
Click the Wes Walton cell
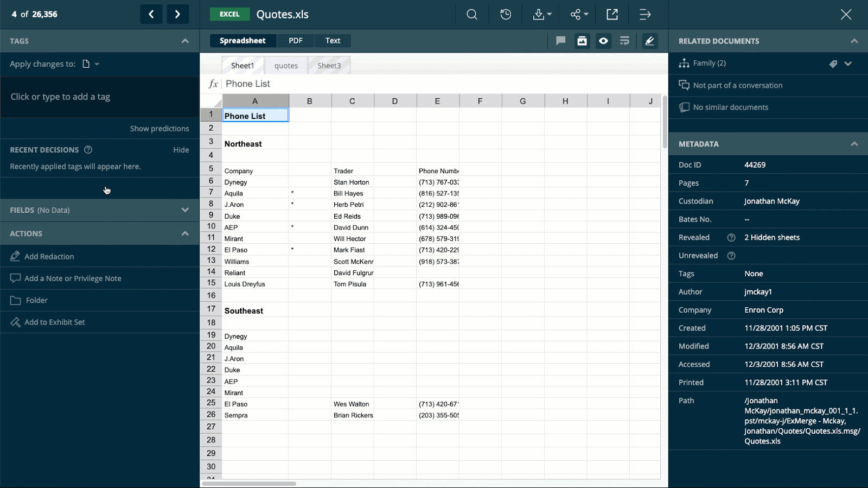click(x=352, y=404)
